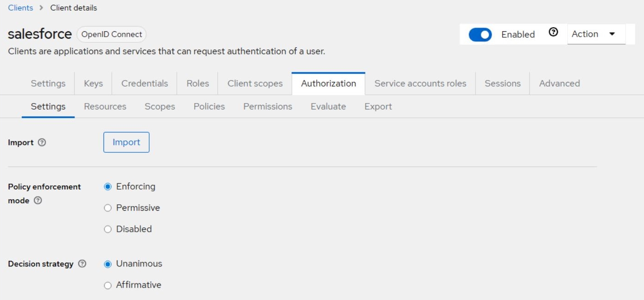Viewport: 644px width, 300px height.
Task: Choose Affirmative decision strategy
Action: [108, 285]
